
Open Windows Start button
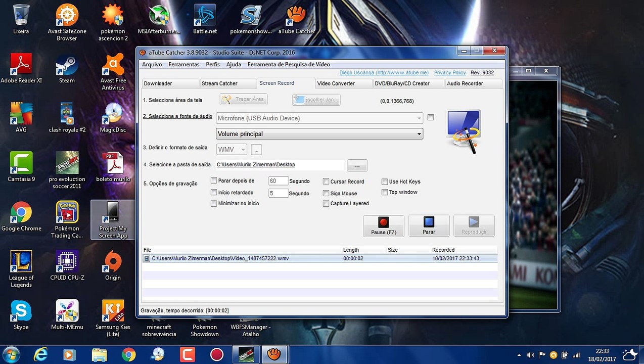tap(11, 354)
